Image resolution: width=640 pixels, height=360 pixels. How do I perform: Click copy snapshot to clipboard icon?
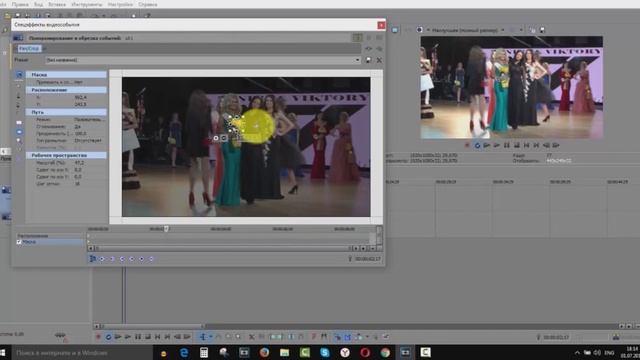[532, 30]
